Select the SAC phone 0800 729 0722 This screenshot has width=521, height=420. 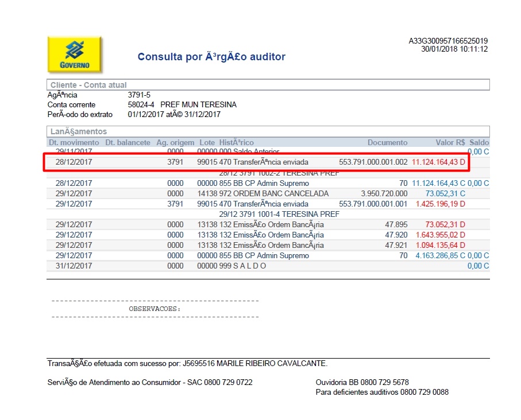pyautogui.click(x=228, y=383)
